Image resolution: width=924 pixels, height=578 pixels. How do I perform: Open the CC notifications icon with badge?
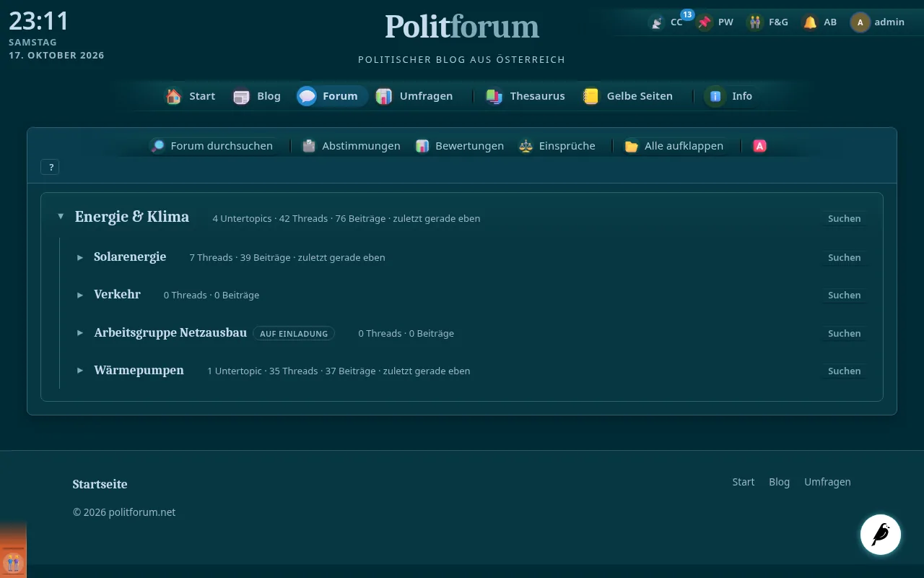(x=657, y=22)
